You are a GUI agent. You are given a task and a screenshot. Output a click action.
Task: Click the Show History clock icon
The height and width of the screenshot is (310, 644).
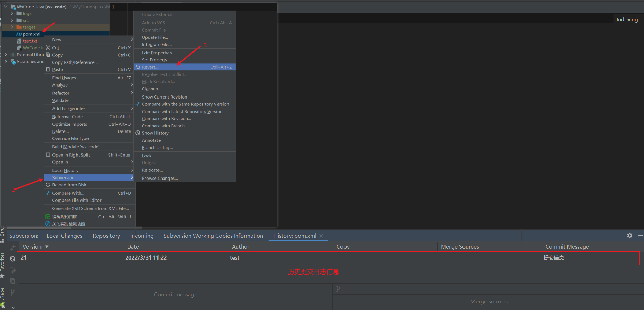click(138, 133)
